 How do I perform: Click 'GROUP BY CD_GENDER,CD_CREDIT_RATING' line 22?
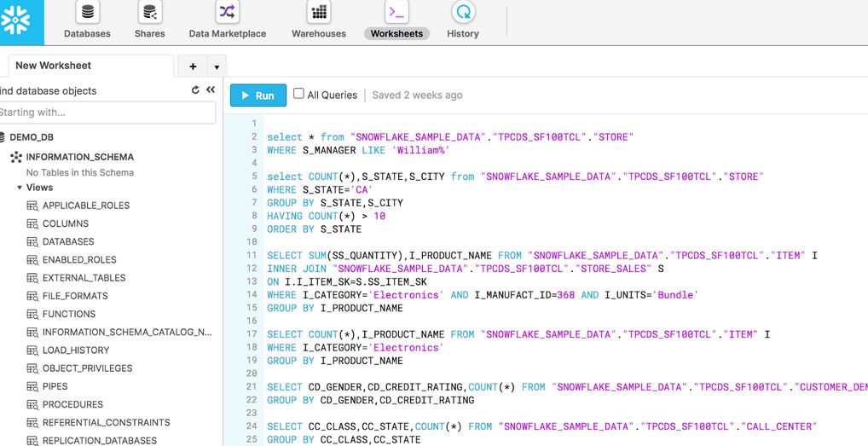pos(370,400)
